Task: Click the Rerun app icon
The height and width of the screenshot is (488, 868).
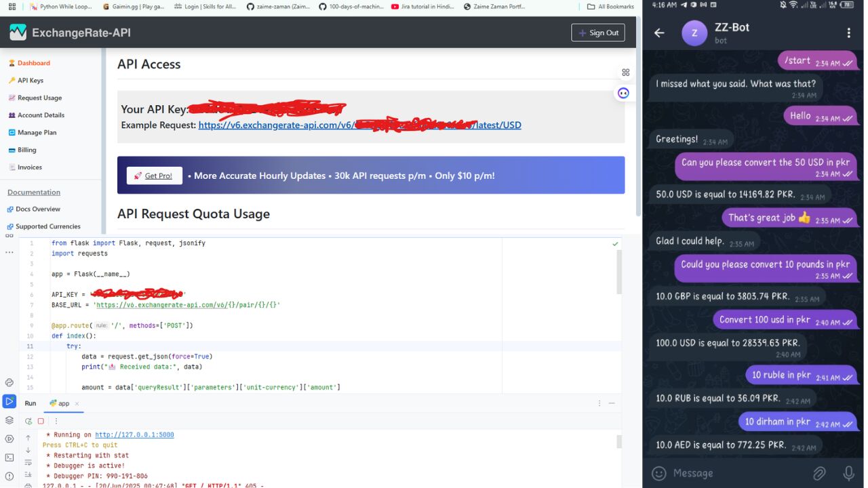Action: [x=28, y=421]
